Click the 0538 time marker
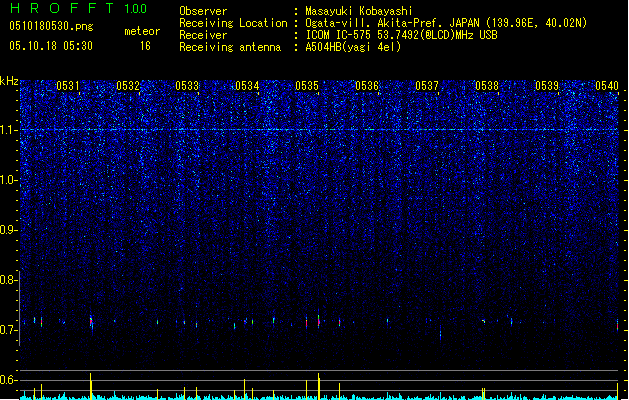Viewport: 629px width, 400px height. (x=487, y=86)
